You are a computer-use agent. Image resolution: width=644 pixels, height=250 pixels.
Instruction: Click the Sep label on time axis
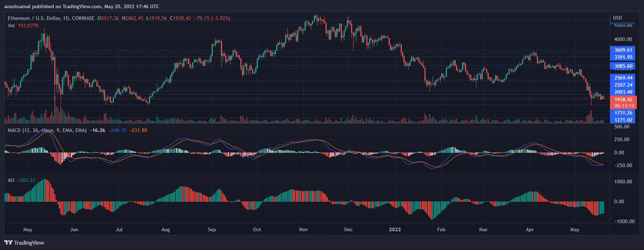pos(212,229)
